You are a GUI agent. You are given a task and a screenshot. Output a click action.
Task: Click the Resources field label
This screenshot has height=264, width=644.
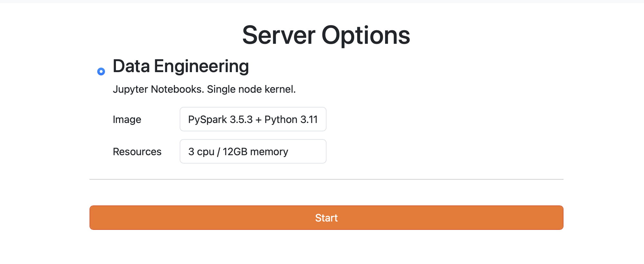click(x=137, y=152)
